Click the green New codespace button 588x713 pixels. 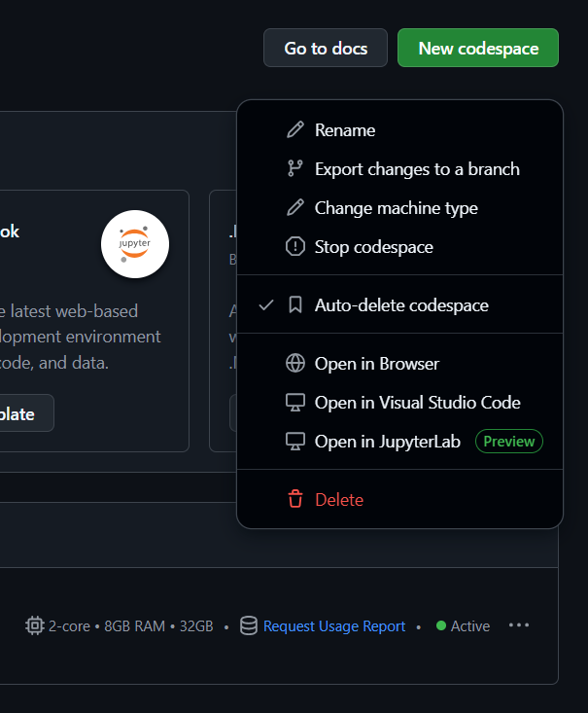point(478,48)
